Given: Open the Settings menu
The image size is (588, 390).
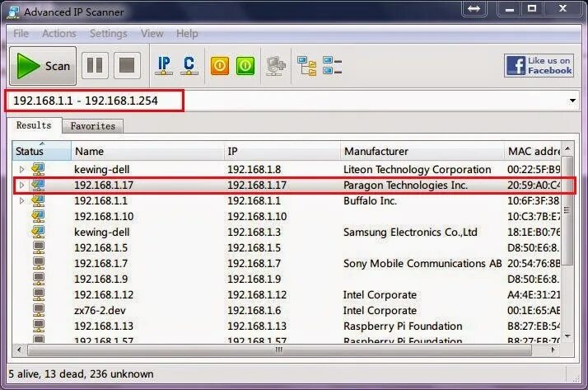Looking at the screenshot, I should pos(109,34).
